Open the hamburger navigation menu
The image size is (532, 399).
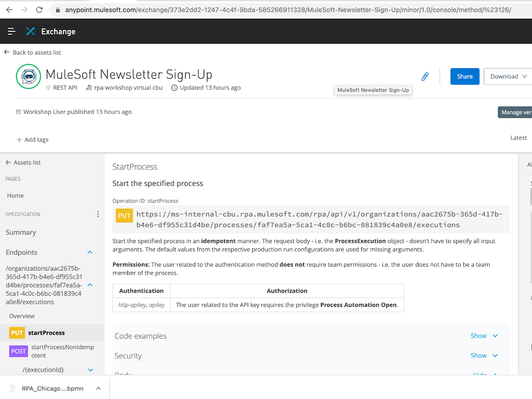point(12,32)
